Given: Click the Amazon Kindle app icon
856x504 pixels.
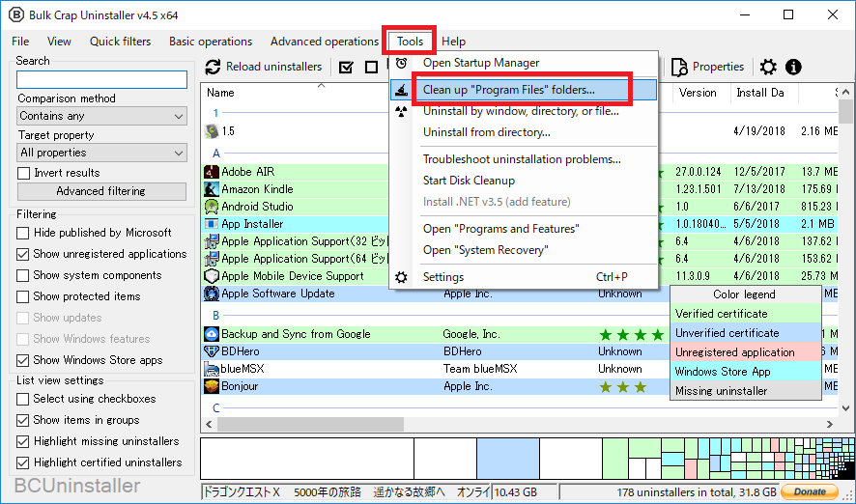Looking at the screenshot, I should click(212, 190).
